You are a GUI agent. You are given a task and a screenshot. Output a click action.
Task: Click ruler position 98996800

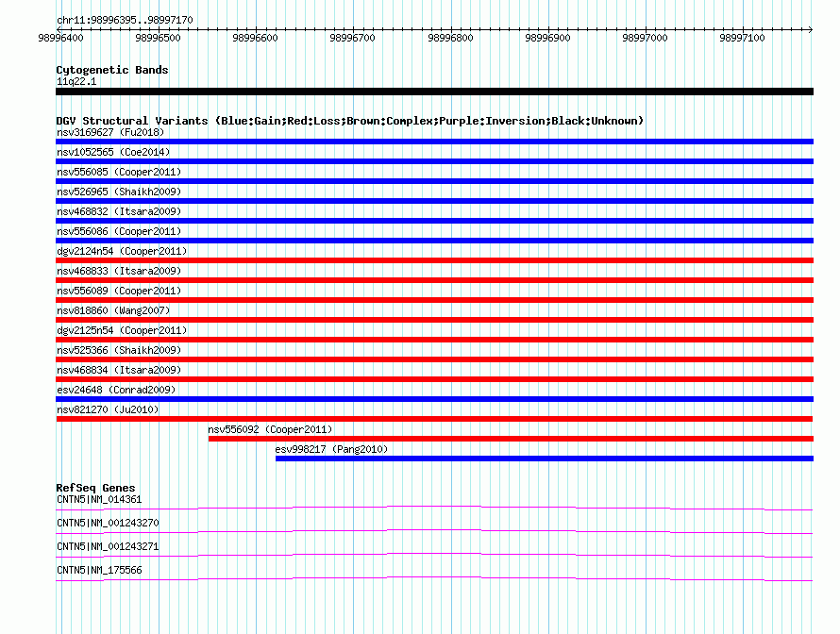(x=450, y=38)
